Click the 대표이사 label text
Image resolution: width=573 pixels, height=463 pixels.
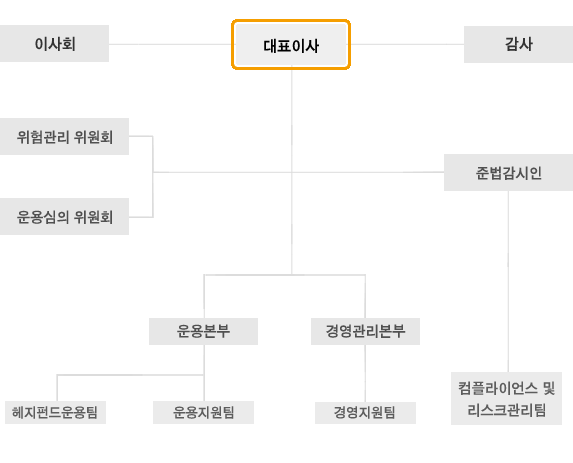(x=291, y=46)
